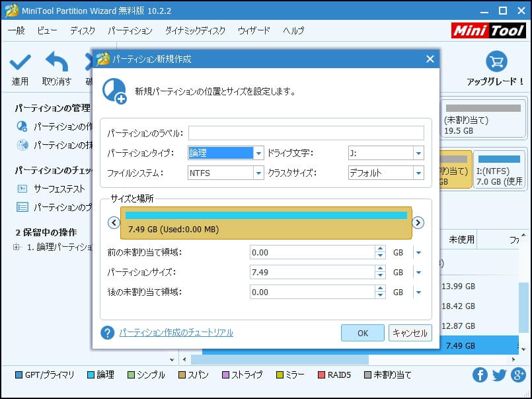The image size is (532, 399).
Task: Click the 7.49 GB partition size bar
Action: (x=266, y=223)
